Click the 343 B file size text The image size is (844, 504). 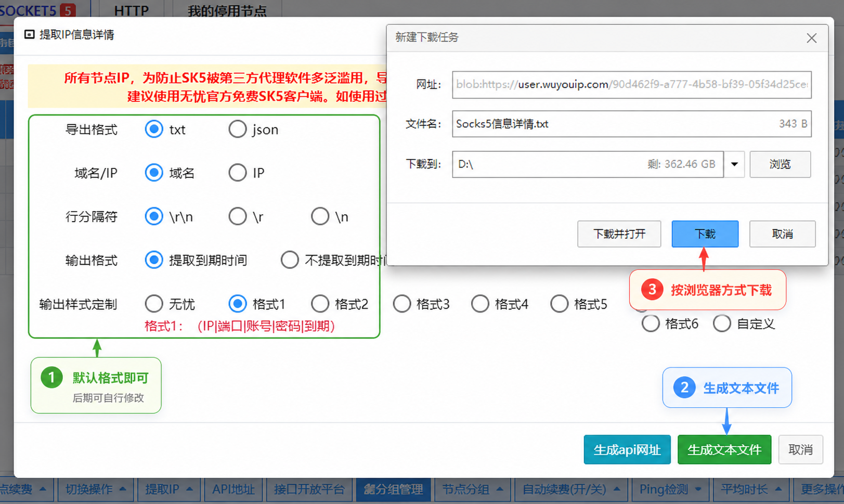[793, 124]
